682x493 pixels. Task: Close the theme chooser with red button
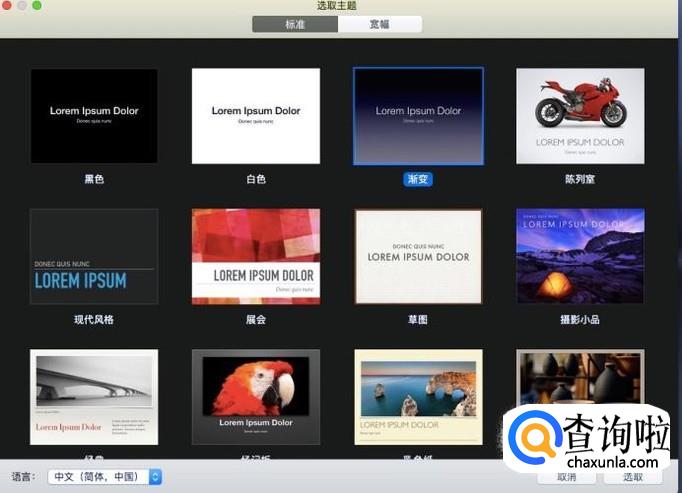click(8, 6)
